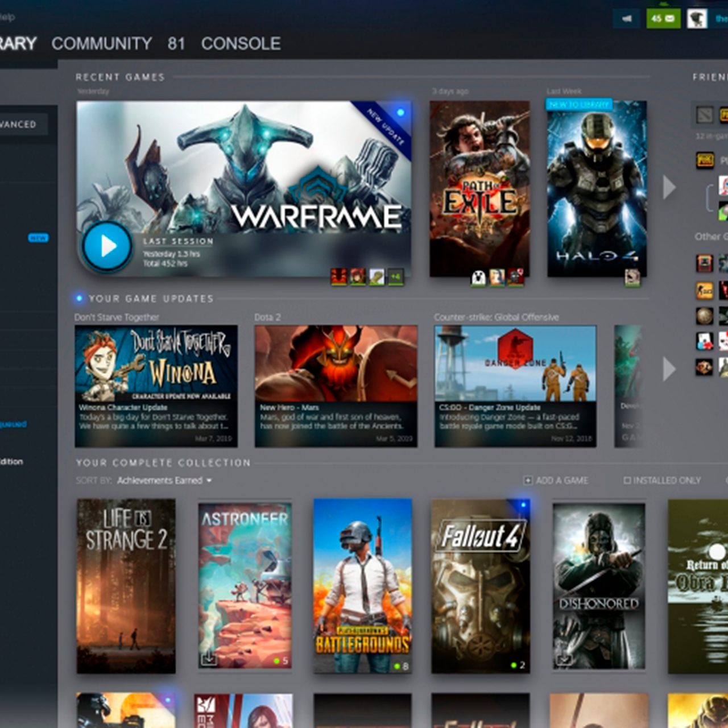Click Danger Zone update image
Viewport: 728px width, 728px height.
(515, 363)
